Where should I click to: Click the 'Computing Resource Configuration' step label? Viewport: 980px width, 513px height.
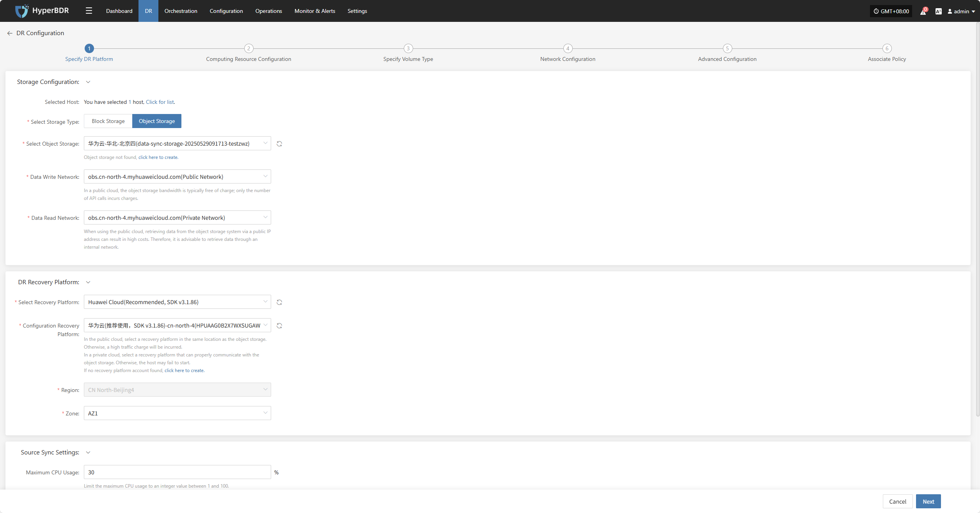coord(249,59)
